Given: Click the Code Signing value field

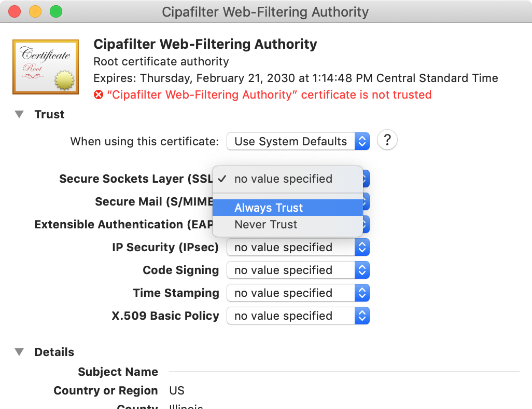Looking at the screenshot, I should coord(290,270).
